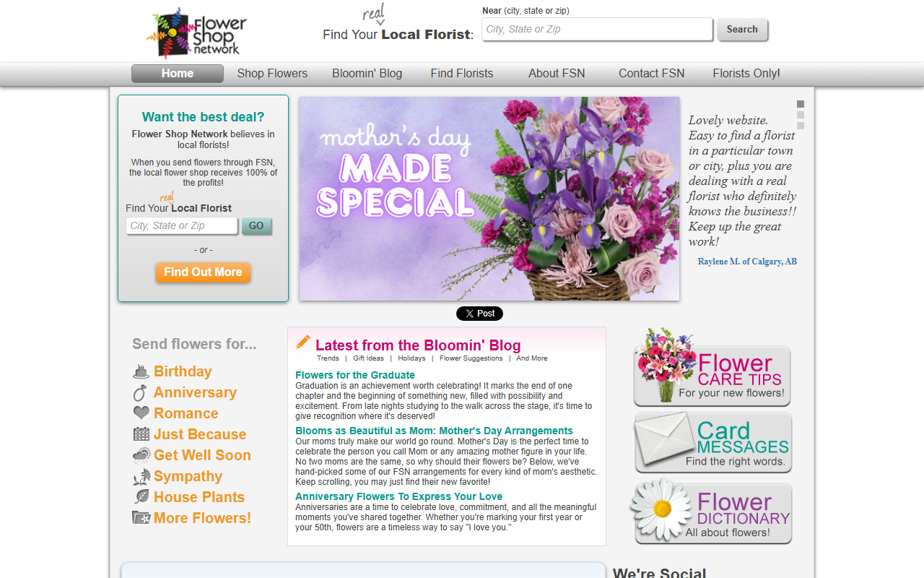The image size is (924, 578).
Task: Open the Romance flowers link
Action: tap(186, 414)
